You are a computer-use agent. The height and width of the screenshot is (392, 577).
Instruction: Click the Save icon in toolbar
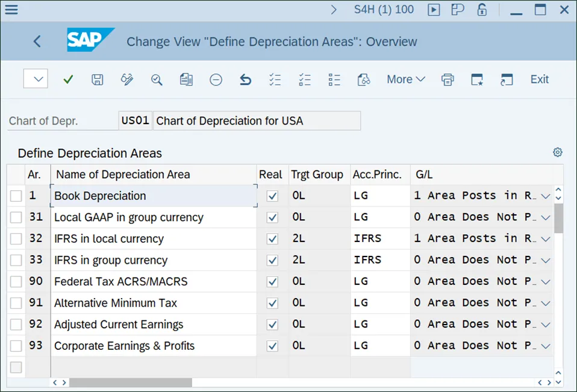coord(97,79)
